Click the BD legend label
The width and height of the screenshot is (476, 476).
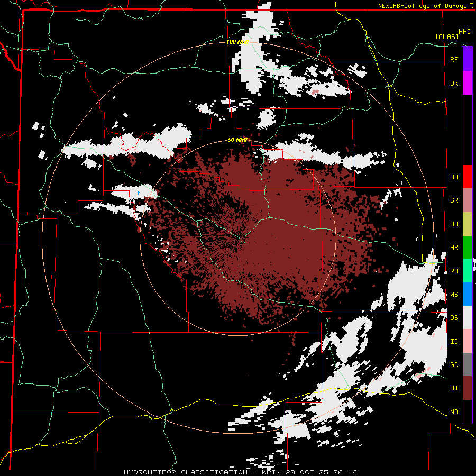(x=454, y=224)
